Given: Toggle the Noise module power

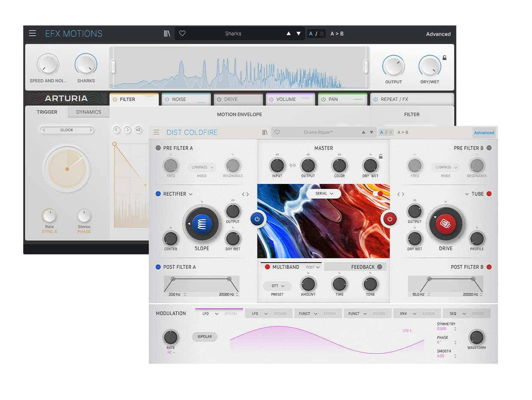Looking at the screenshot, I should tap(167, 99).
